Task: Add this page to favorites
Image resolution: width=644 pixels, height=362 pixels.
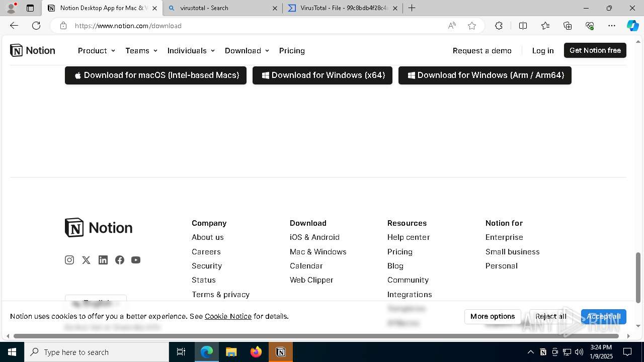Action: (x=472, y=26)
